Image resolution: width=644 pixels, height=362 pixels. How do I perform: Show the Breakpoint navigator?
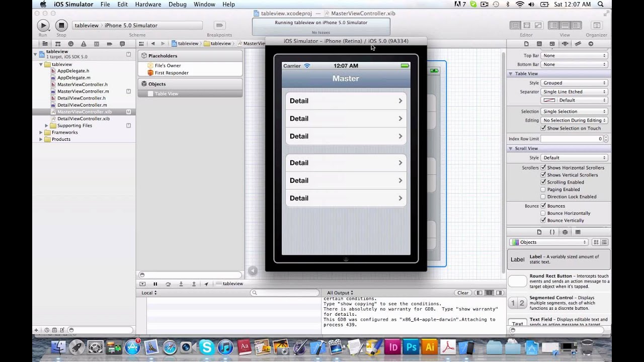(109, 44)
